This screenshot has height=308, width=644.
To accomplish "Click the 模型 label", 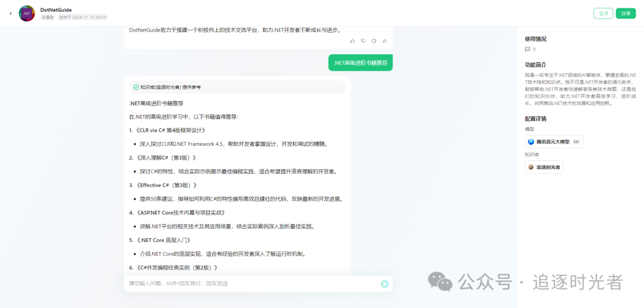I will click(x=530, y=129).
